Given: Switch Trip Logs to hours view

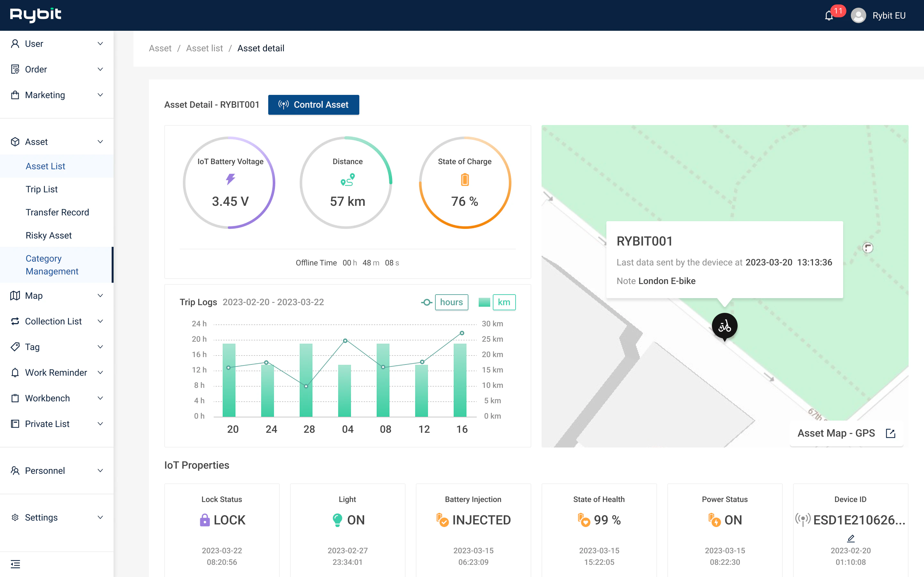Looking at the screenshot, I should [x=451, y=302].
